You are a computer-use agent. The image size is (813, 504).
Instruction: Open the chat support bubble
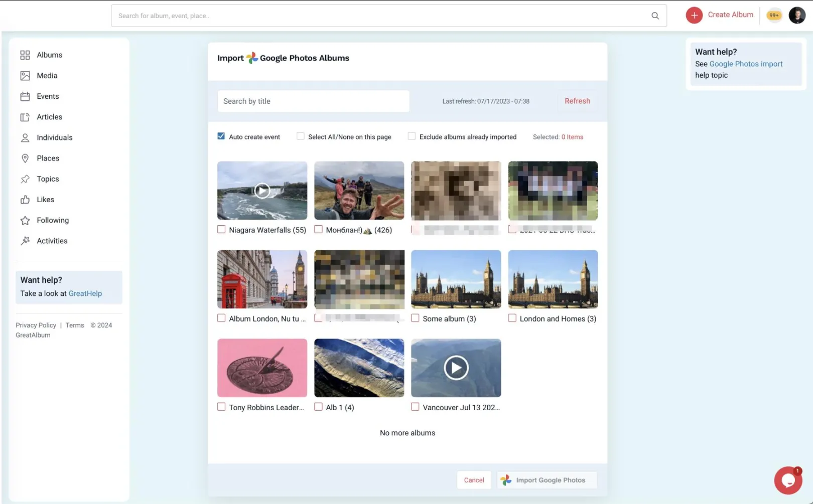click(787, 480)
